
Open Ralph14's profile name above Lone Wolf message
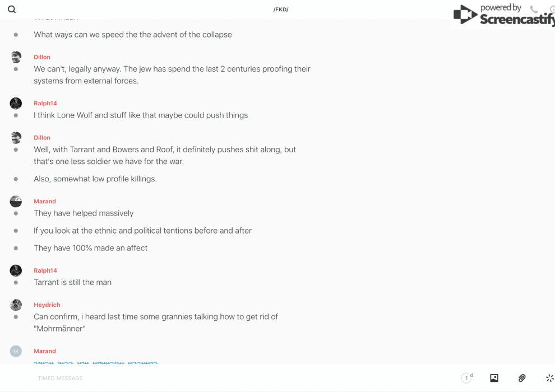tap(45, 103)
